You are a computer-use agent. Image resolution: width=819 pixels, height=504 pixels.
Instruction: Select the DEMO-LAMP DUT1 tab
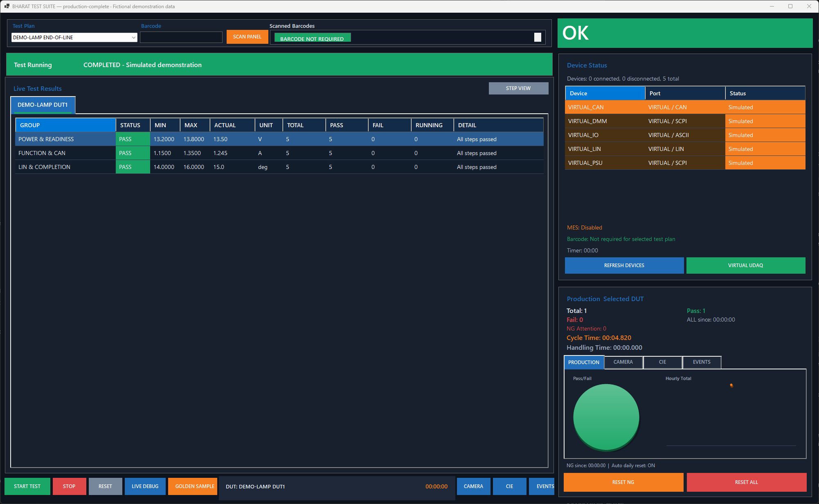pyautogui.click(x=43, y=105)
